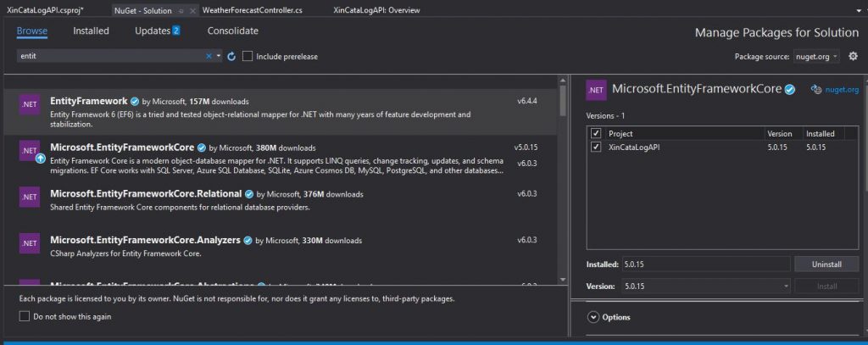Select Microsoft.EntityFrameworkCore package title
Screen dimensions: 868x345
[x=122, y=147]
